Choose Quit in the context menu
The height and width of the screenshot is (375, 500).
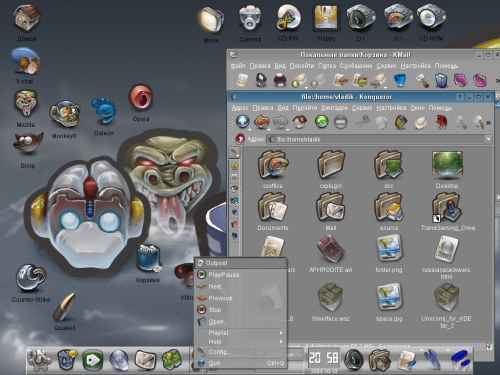coord(240,363)
